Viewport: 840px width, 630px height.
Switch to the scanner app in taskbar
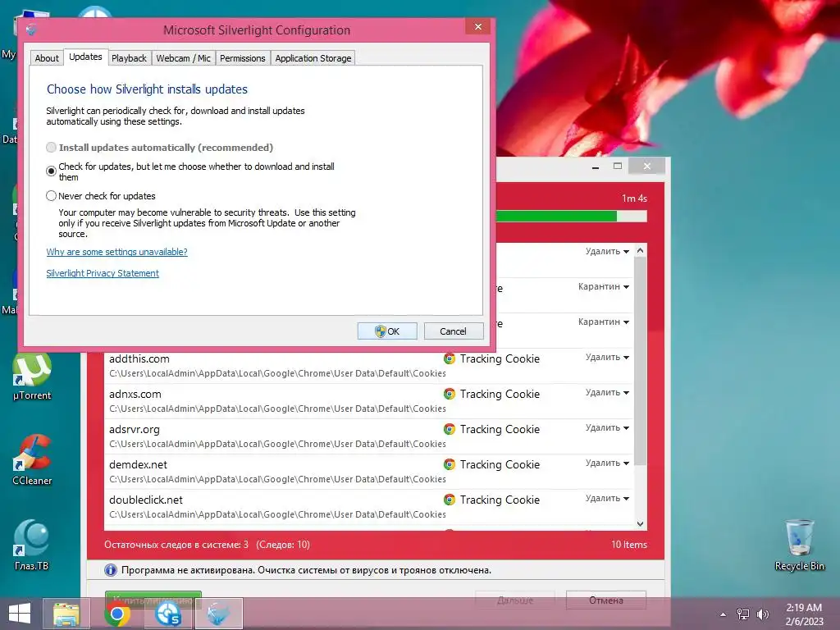tap(167, 614)
